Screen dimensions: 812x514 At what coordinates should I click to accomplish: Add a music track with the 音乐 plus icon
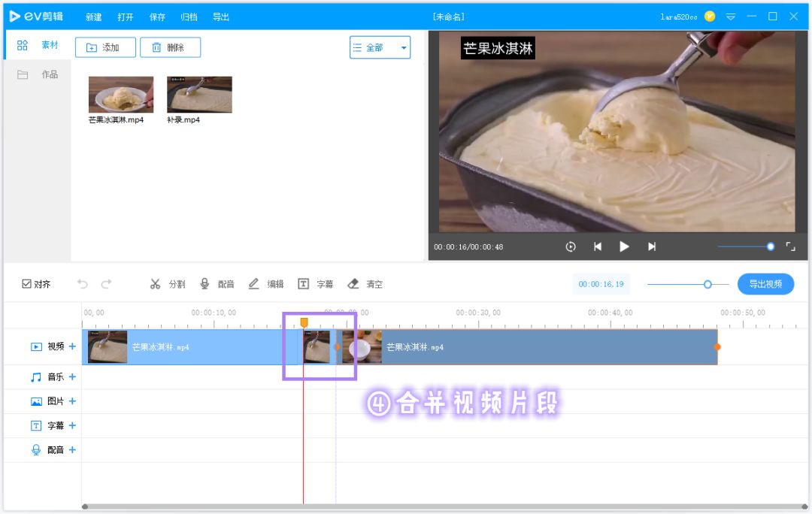pos(72,377)
